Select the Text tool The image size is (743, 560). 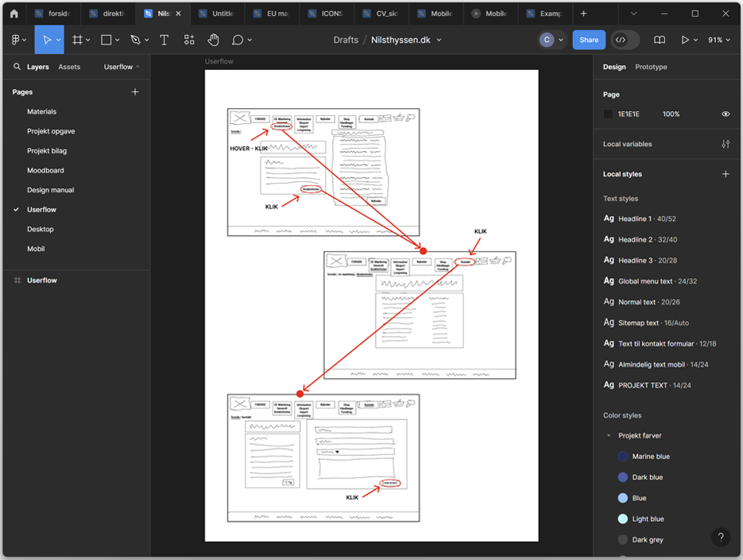tap(164, 40)
